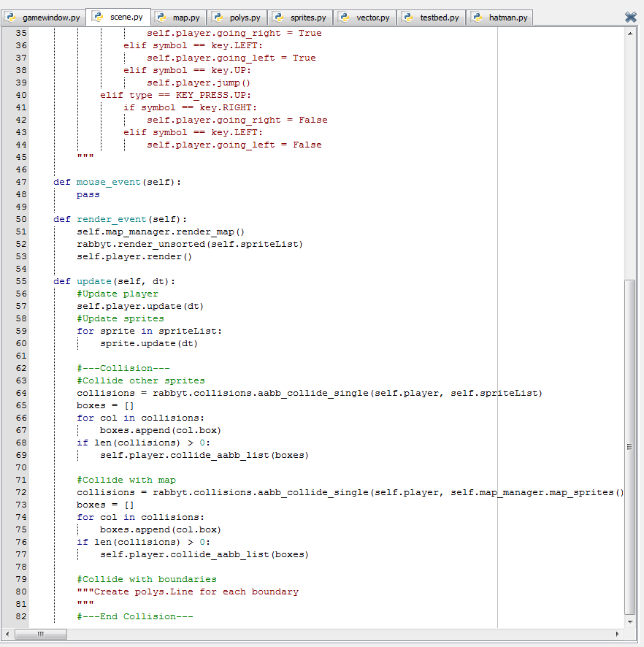644x647 pixels.
Task: Place cursor in '#---Collision---' comment
Action: pyautogui.click(x=123, y=368)
